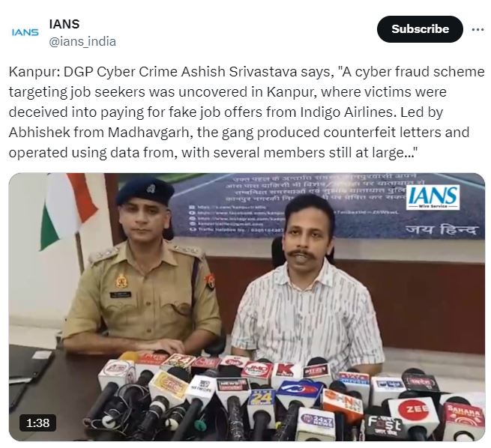Play the press conference video thumbnail
The image size is (491, 448).
(247, 307)
